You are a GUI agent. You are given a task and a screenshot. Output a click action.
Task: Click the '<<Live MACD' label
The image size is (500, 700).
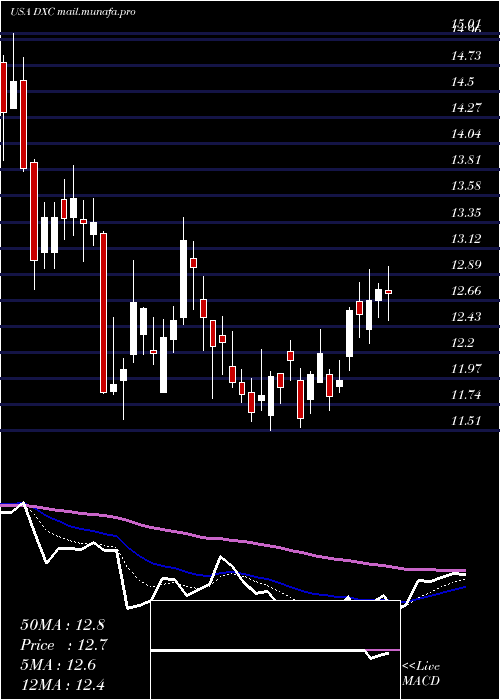coord(421,673)
